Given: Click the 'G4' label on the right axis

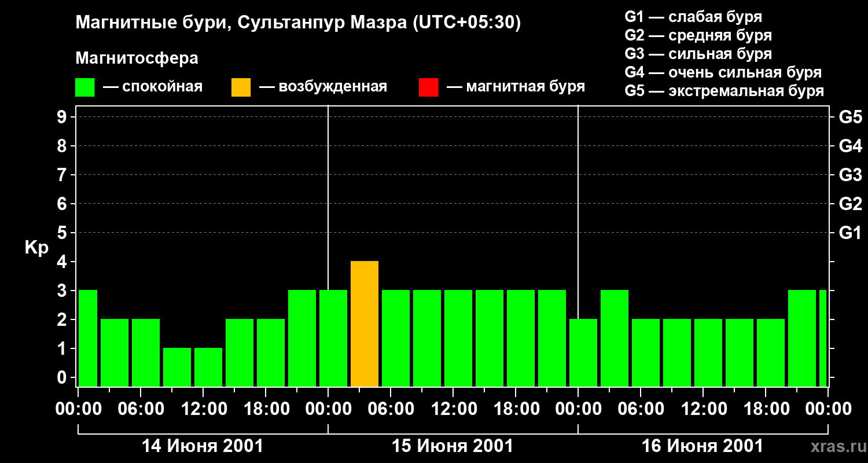Looking at the screenshot, I should click(850, 146).
